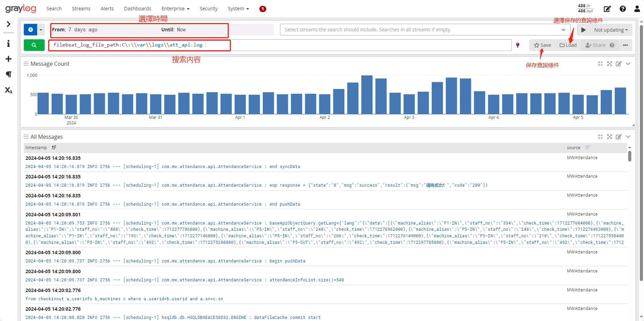The width and height of the screenshot is (644, 321).
Task: Open the red notification badge
Action: tap(263, 9)
